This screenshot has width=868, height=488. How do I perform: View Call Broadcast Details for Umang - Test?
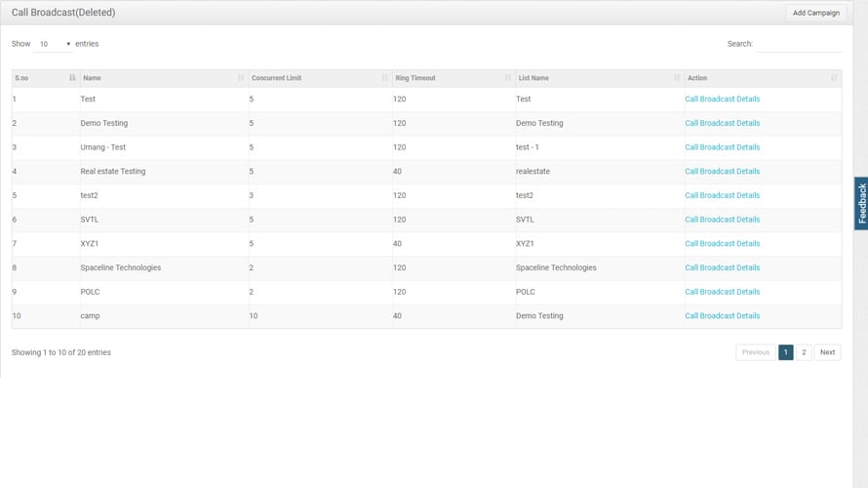pos(722,147)
